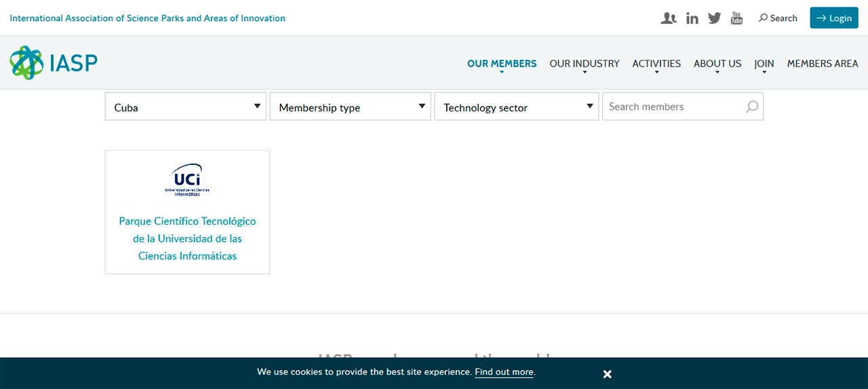
Task: Follow the Find out more cookies link
Action: tap(504, 372)
